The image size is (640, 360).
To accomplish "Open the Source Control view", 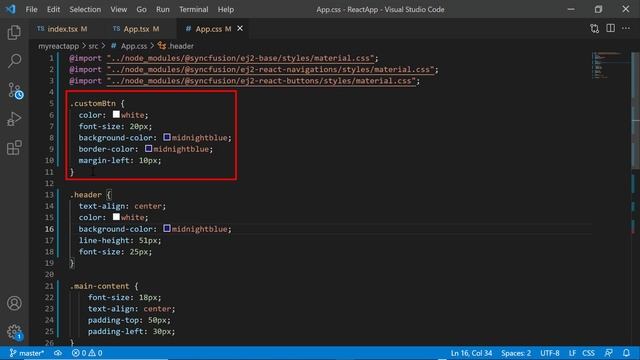I will 15,91.
